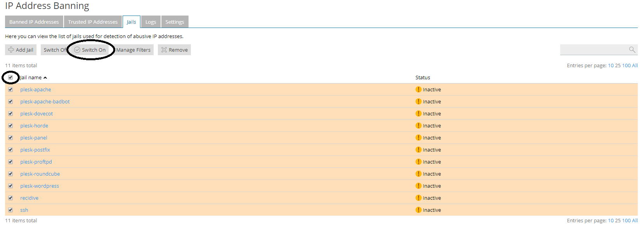Click the magnifier search icon
Viewport: 644px width, 239px height.
pos(632,50)
